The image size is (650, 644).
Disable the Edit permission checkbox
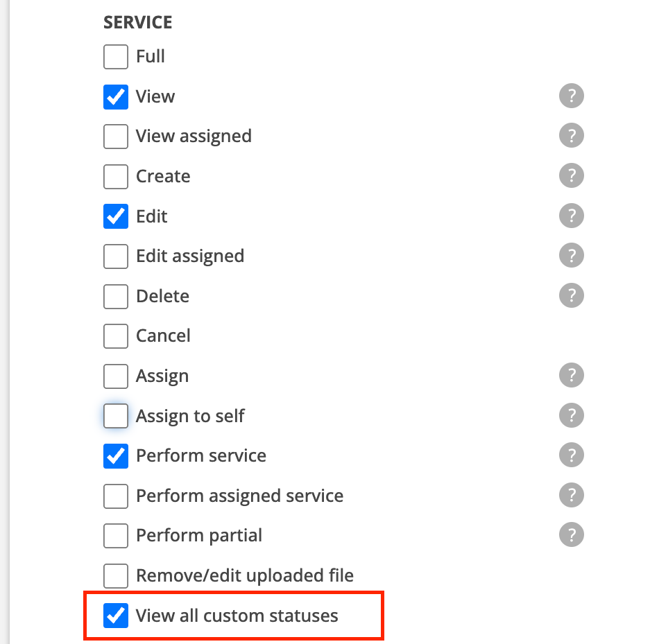coord(116,216)
